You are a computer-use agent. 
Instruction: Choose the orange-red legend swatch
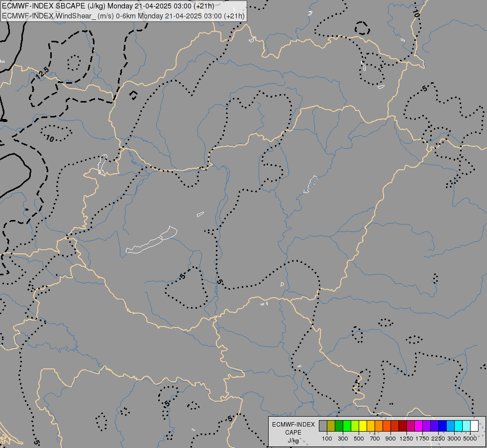click(387, 426)
